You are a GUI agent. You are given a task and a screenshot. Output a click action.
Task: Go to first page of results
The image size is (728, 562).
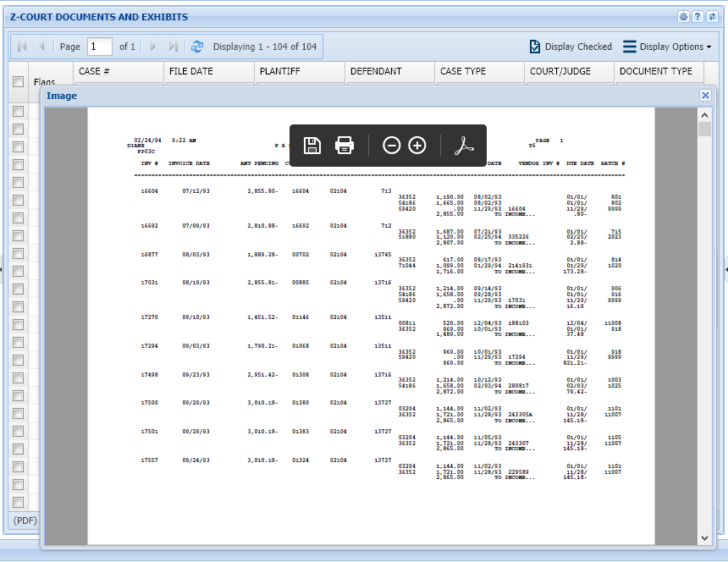point(22,47)
